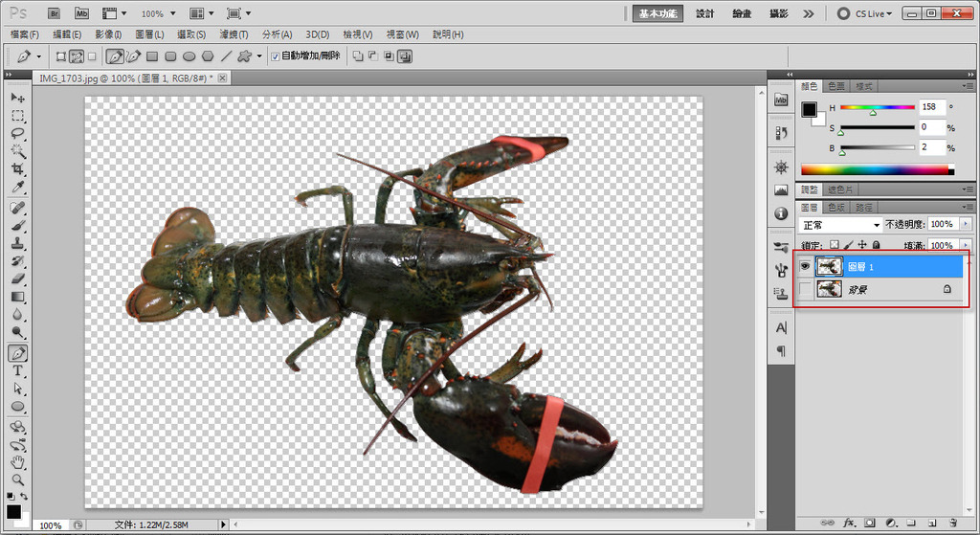The image size is (980, 535).
Task: Uncheck the 自動增加/刪除 checkbox
Action: click(x=276, y=56)
